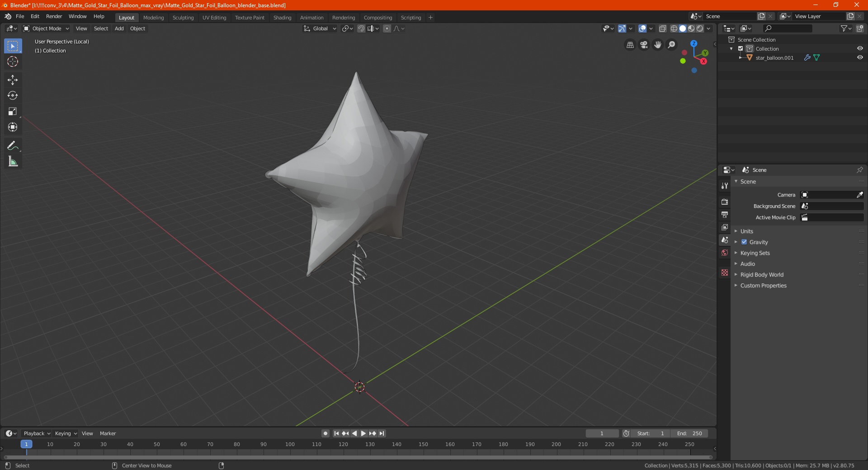
Task: Select the Select Box tool
Action: [x=13, y=46]
